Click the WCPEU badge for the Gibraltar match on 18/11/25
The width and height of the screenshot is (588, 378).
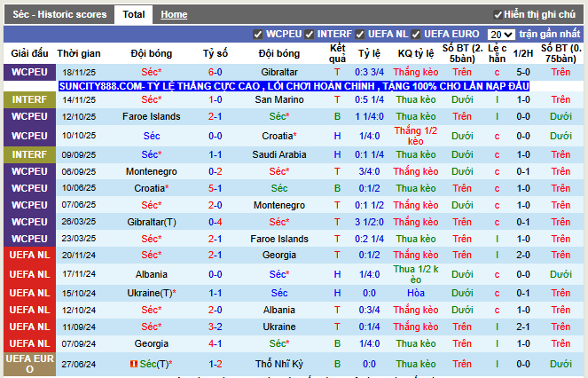29,72
